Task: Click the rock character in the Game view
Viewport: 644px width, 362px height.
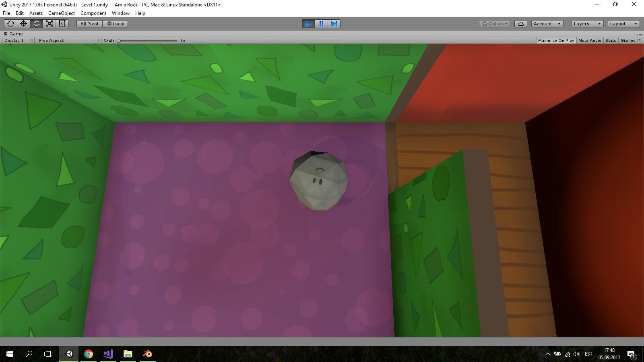Action: coord(318,181)
